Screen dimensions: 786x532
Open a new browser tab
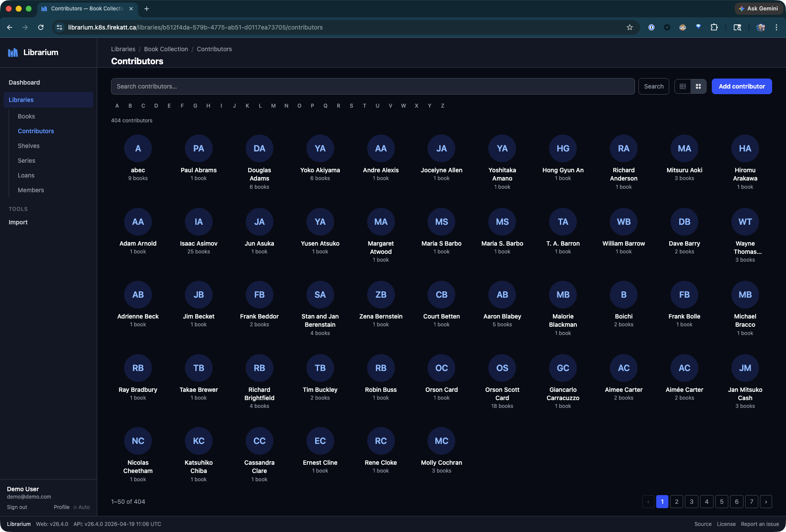(x=147, y=9)
